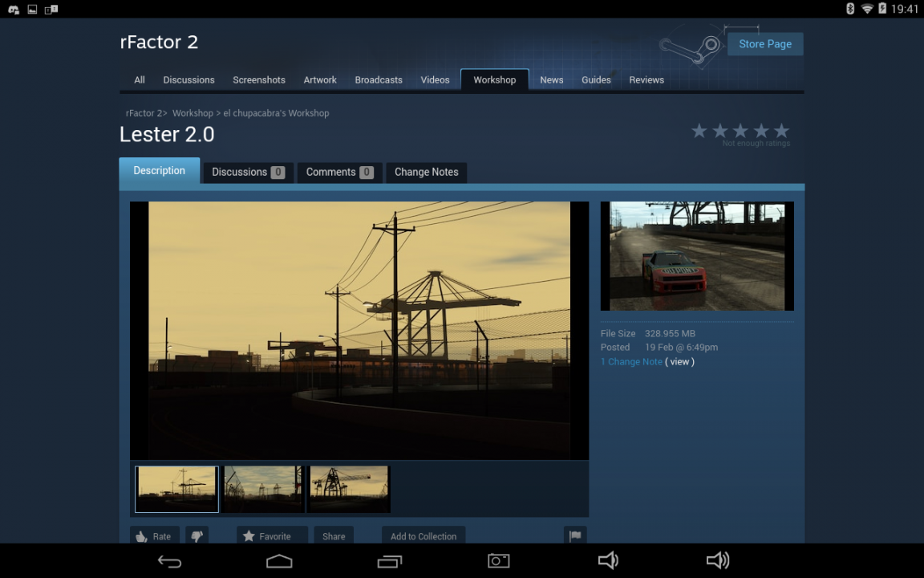Image resolution: width=924 pixels, height=578 pixels.
Task: Select the third crane screenshot thumbnail
Action: 350,489
